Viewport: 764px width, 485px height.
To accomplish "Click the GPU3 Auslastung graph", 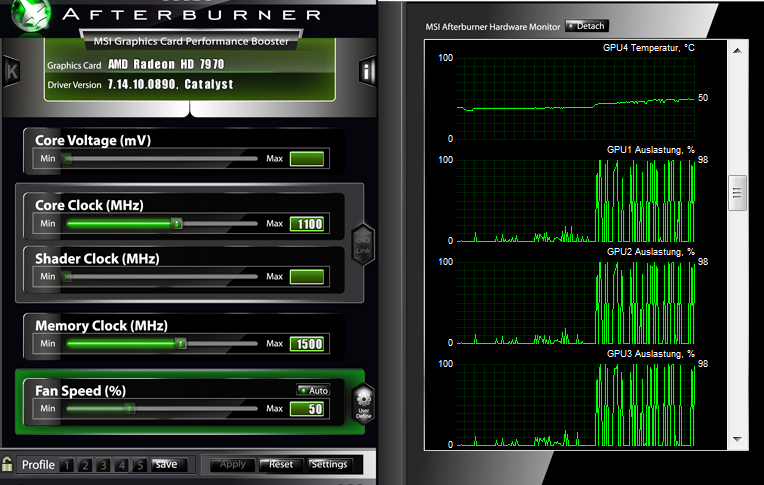I will [x=575, y=405].
